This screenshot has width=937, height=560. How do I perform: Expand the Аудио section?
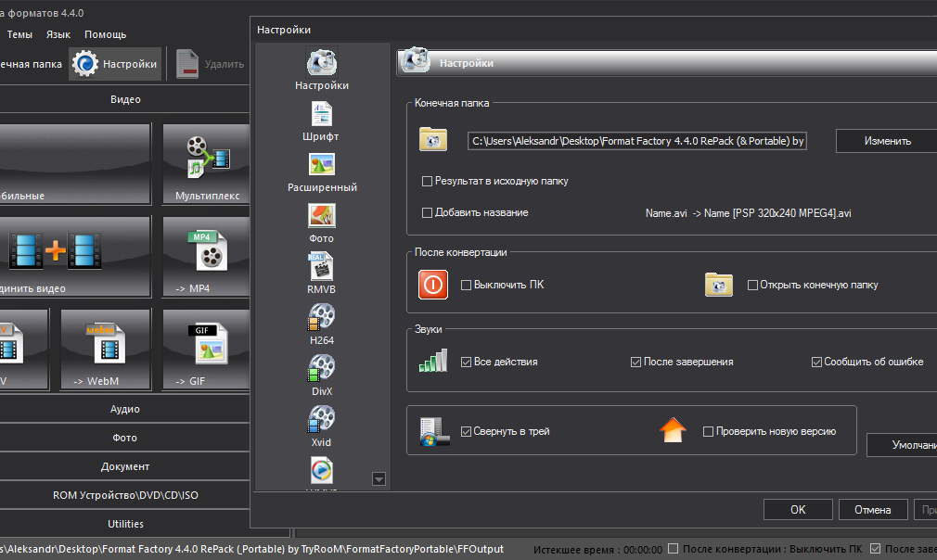[125, 409]
